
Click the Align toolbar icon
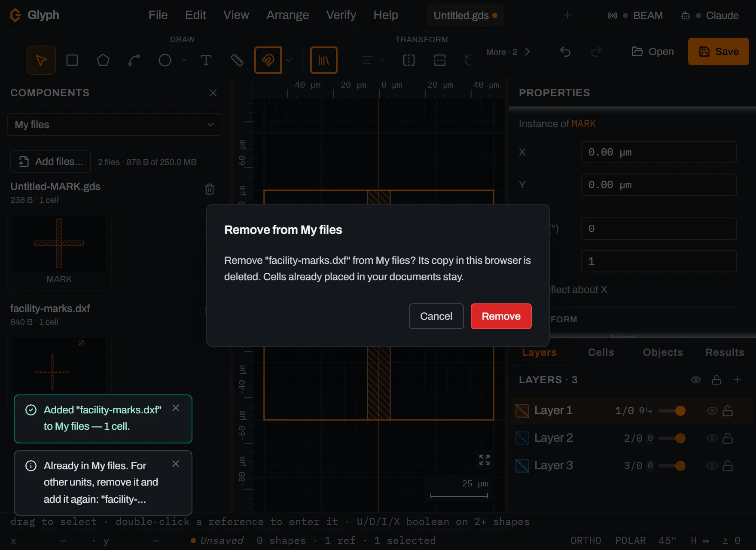pos(367,60)
